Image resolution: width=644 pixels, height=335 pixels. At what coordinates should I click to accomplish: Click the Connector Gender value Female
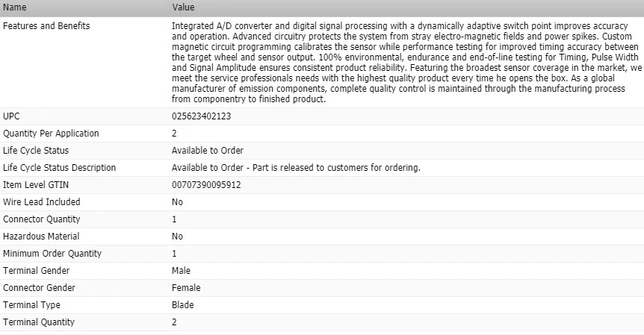tap(186, 288)
